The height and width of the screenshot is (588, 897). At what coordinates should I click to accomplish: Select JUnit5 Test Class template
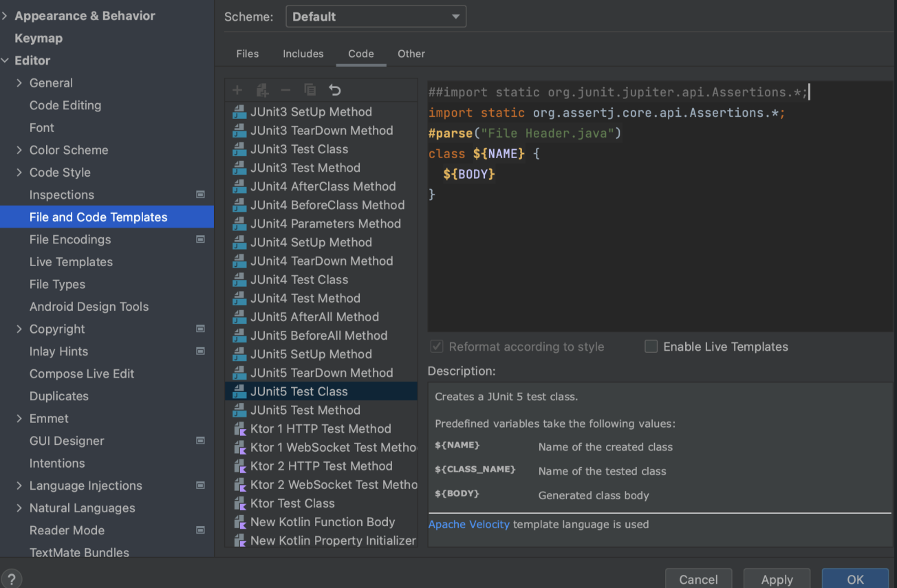coord(321,391)
